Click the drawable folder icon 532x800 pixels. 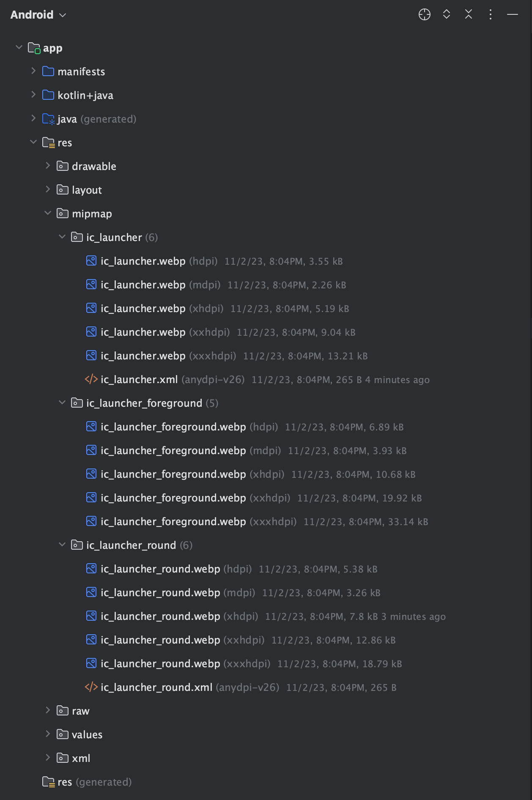[x=63, y=166]
